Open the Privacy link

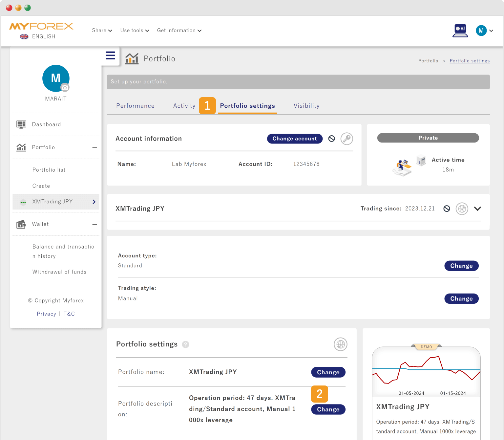click(46, 314)
